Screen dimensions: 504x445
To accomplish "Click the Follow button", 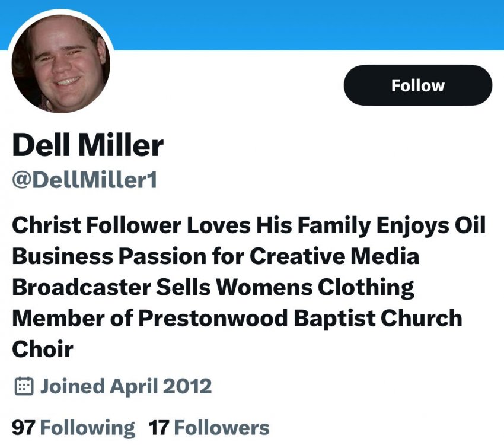I will (417, 85).
